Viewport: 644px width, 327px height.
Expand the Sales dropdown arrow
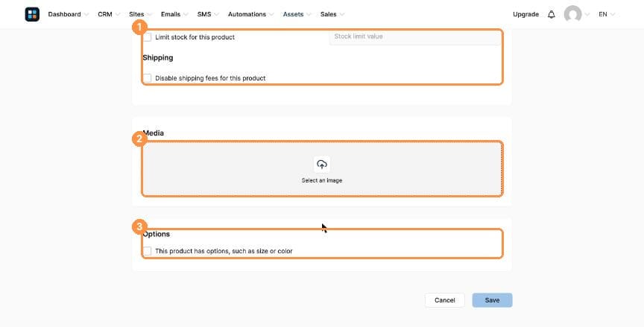342,14
